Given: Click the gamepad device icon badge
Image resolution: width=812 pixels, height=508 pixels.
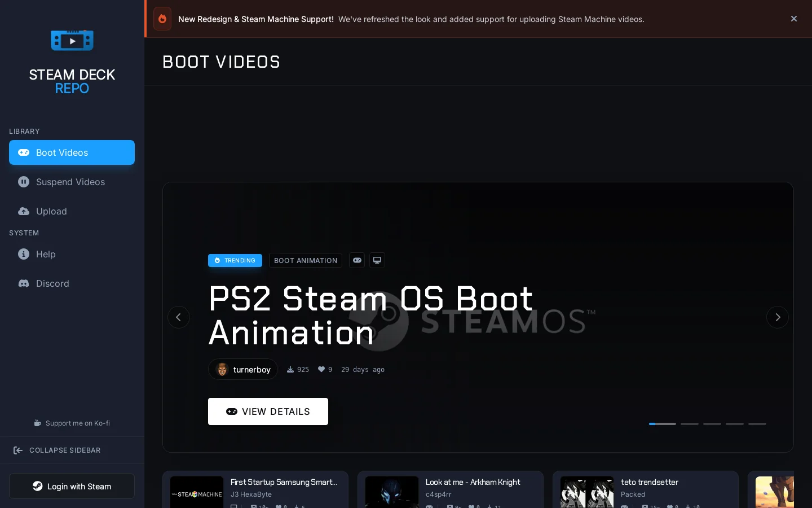Looking at the screenshot, I should pyautogui.click(x=357, y=260).
